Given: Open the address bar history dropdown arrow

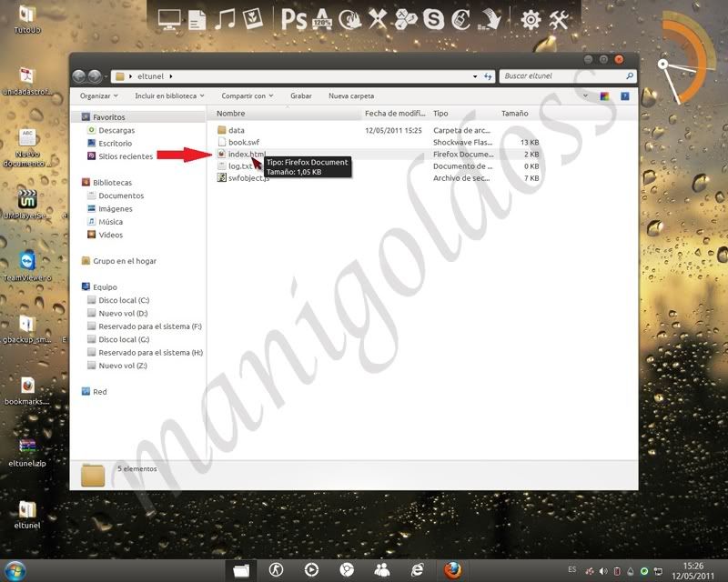Looking at the screenshot, I should pos(474,76).
